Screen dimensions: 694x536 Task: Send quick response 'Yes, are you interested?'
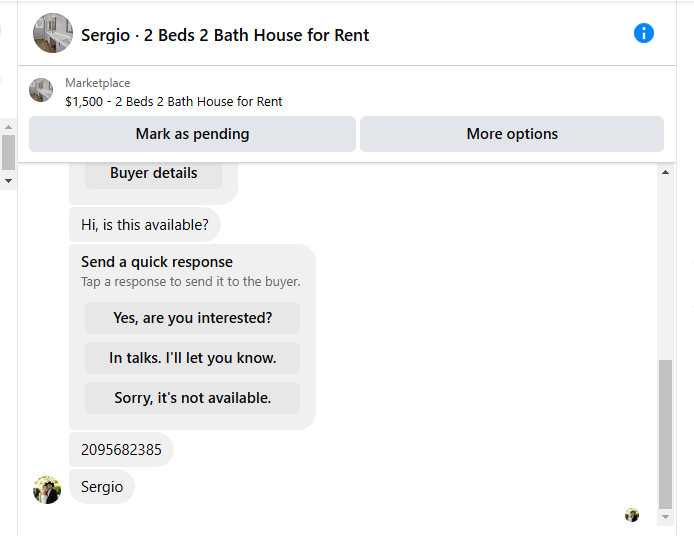[193, 318]
